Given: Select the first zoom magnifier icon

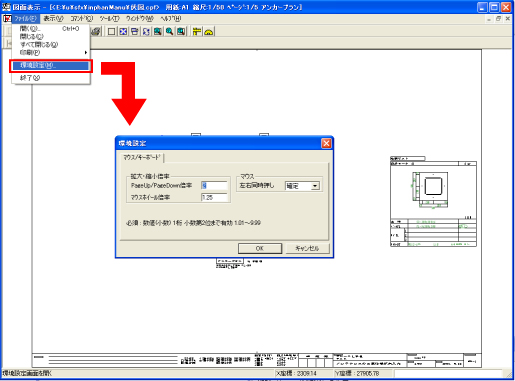Looking at the screenshot, I should 158,32.
